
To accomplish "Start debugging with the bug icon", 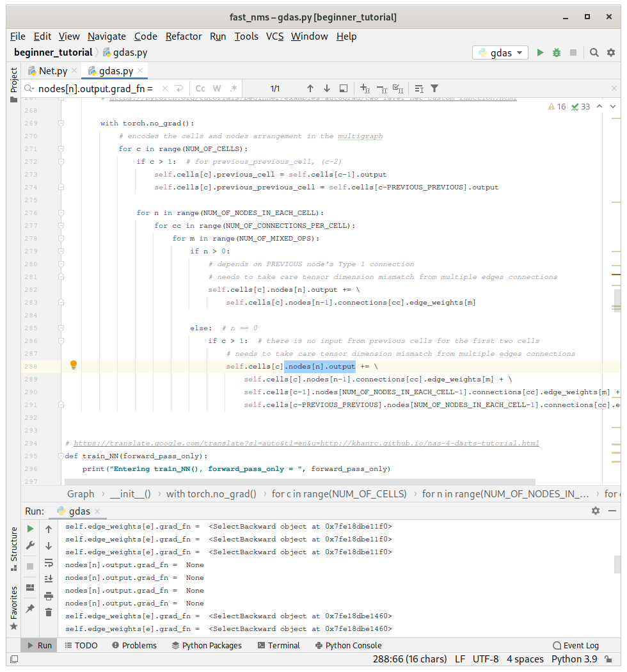I will 557,53.
